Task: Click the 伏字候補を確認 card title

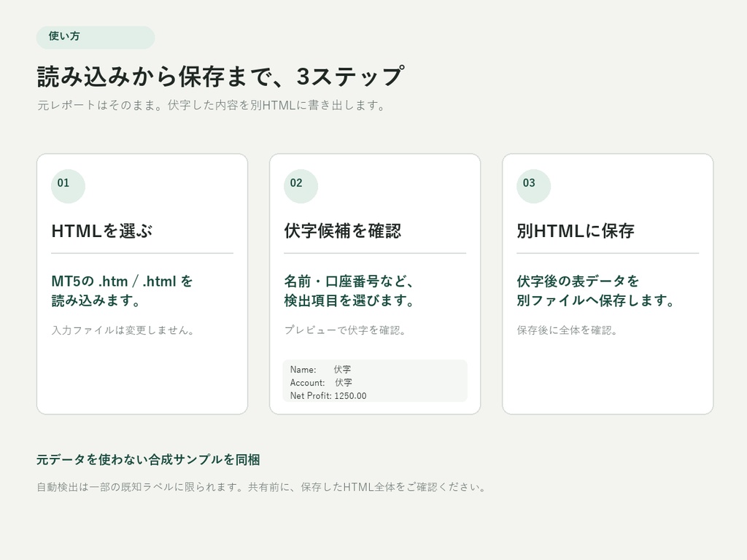Action: point(343,231)
